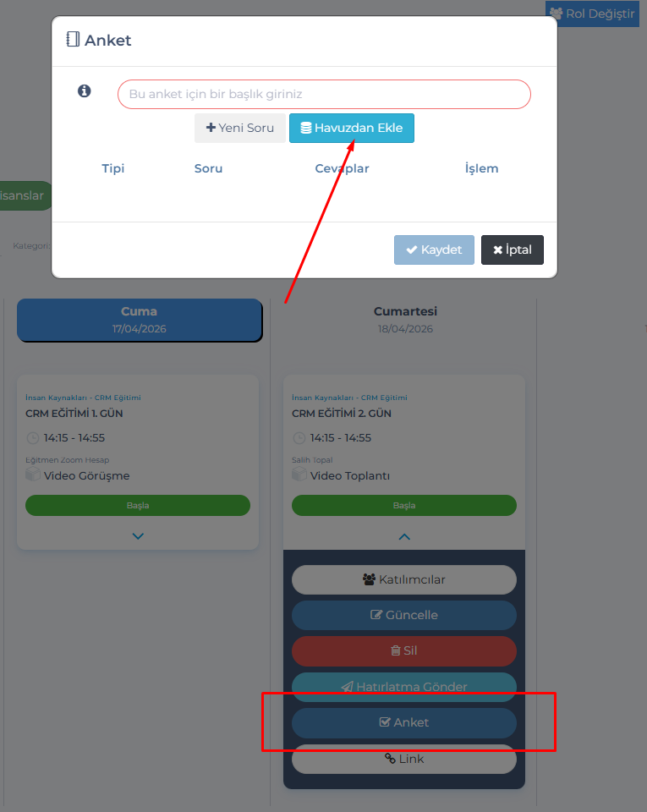Click the cube icon beside Video Toplantı

pyautogui.click(x=299, y=474)
